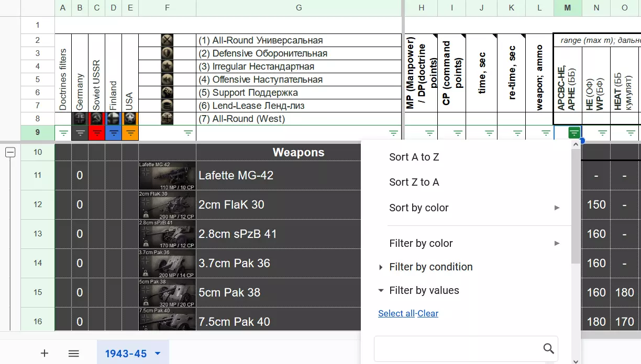Select the 7.5cm Pak 40 name cell

[x=279, y=320]
